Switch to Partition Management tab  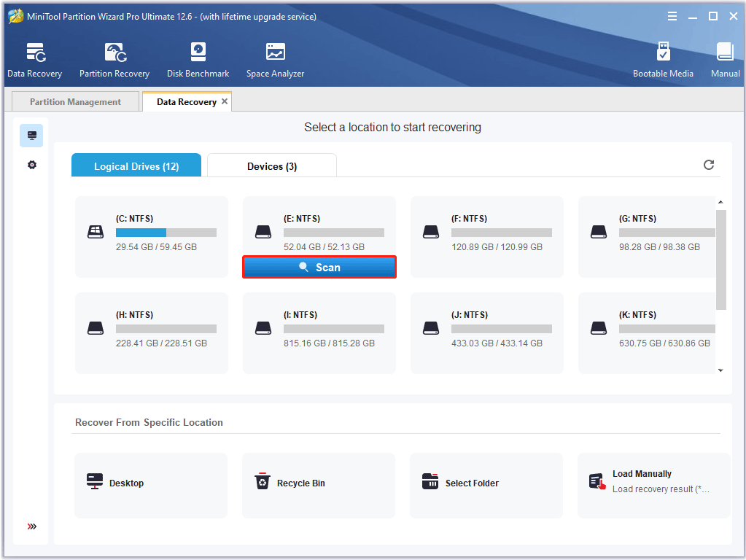75,102
